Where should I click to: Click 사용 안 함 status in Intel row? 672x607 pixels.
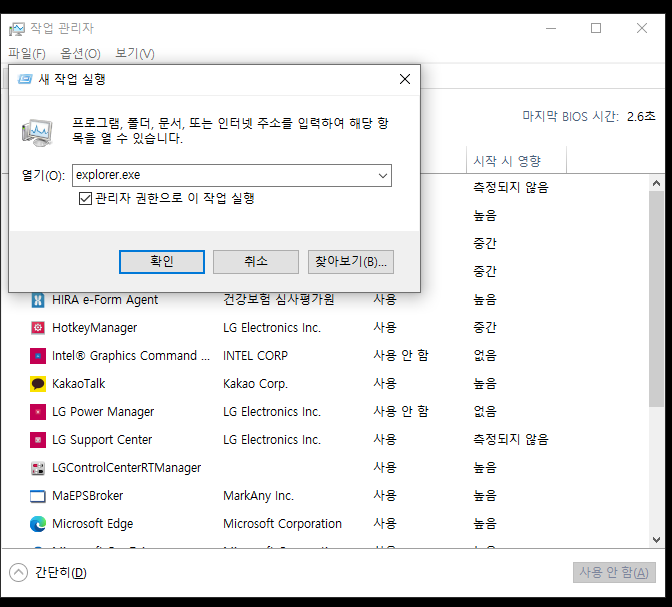401,356
